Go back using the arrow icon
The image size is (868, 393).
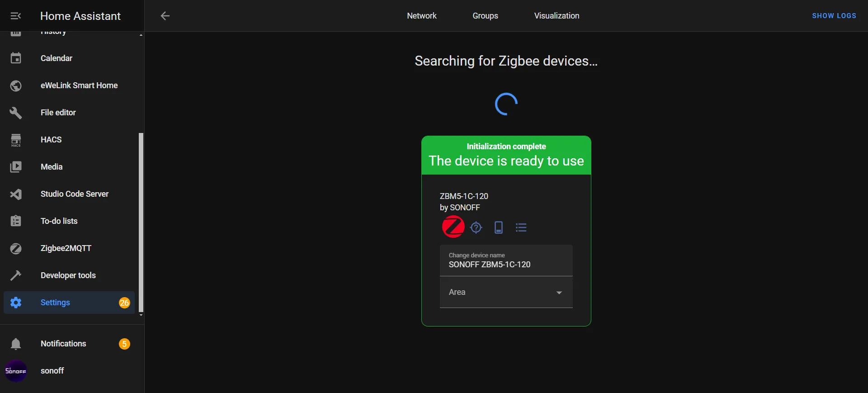[165, 16]
